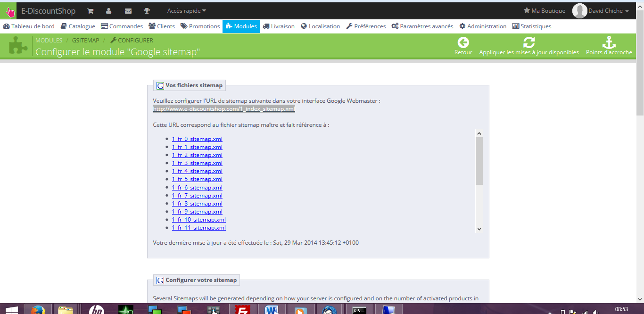Open Microsoft Word from the taskbar
This screenshot has width=644, height=314.
272,310
